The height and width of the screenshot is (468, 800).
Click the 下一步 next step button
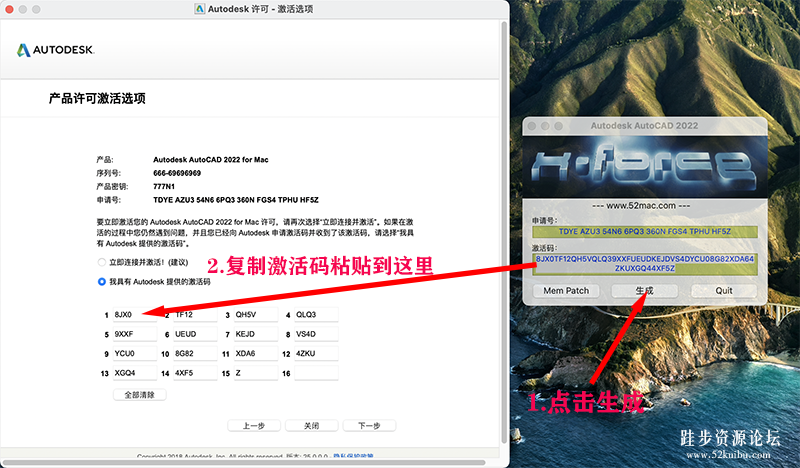click(369, 426)
